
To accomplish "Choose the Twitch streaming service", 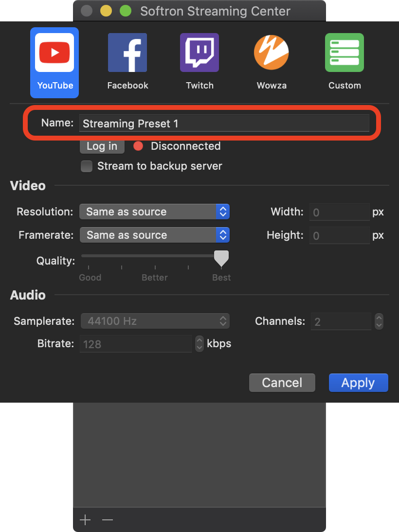I will [199, 63].
